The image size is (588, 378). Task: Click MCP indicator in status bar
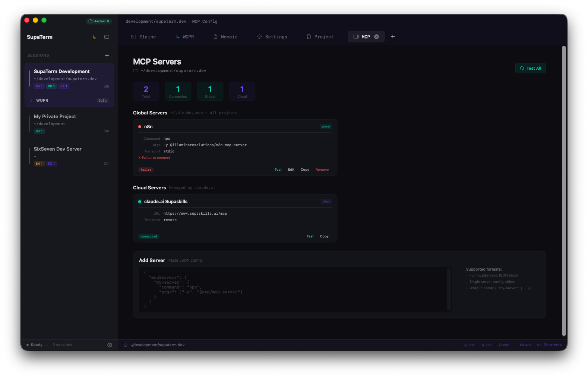[x=526, y=345]
